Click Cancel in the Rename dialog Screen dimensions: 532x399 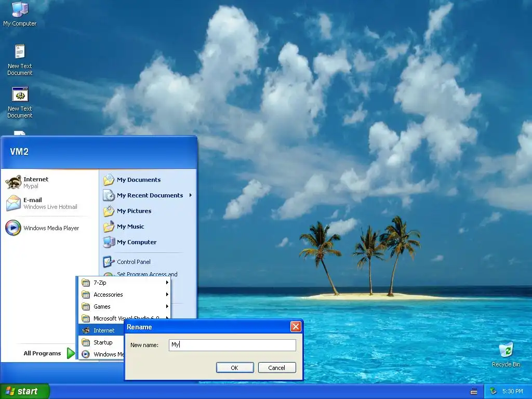[277, 368]
